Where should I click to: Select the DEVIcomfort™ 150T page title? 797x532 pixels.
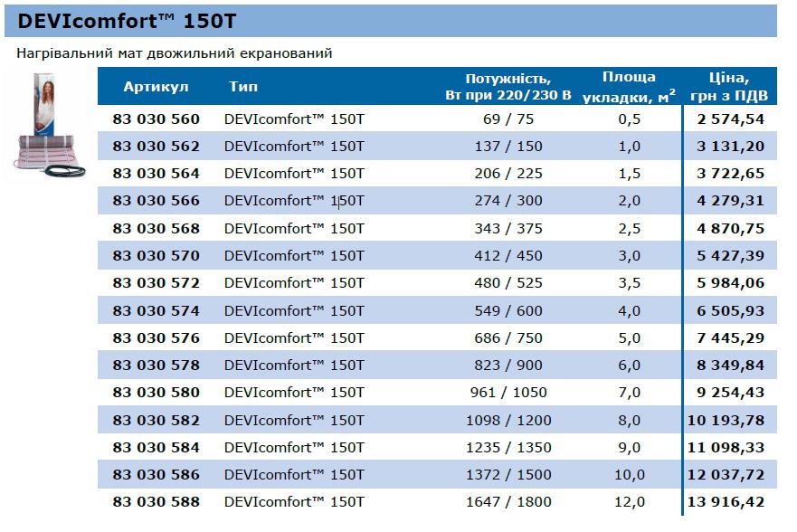127,22
